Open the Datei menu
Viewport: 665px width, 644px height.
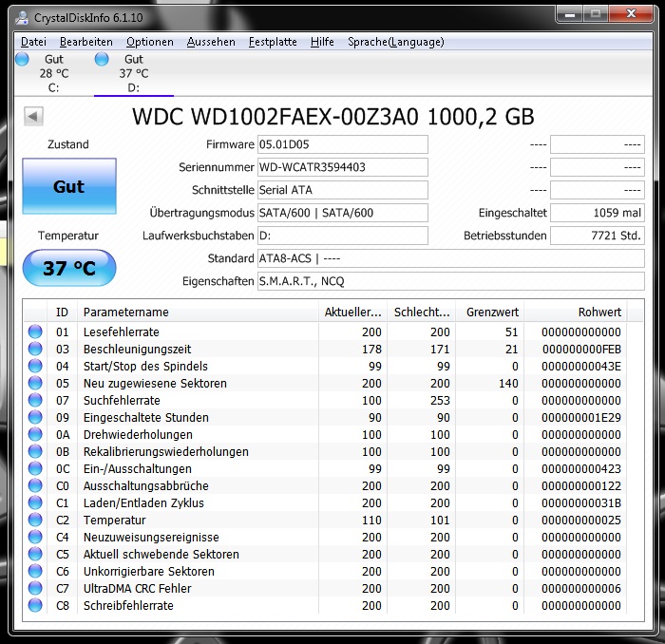pyautogui.click(x=33, y=42)
